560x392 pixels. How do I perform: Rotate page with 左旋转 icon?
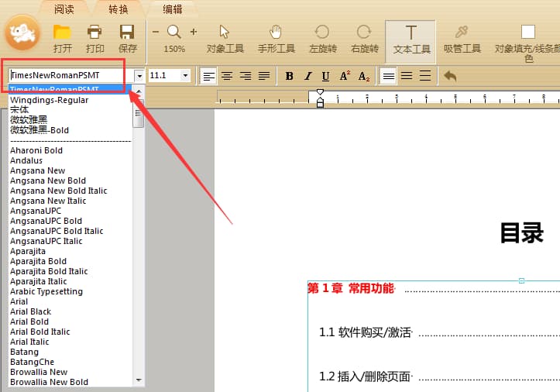[x=322, y=33]
